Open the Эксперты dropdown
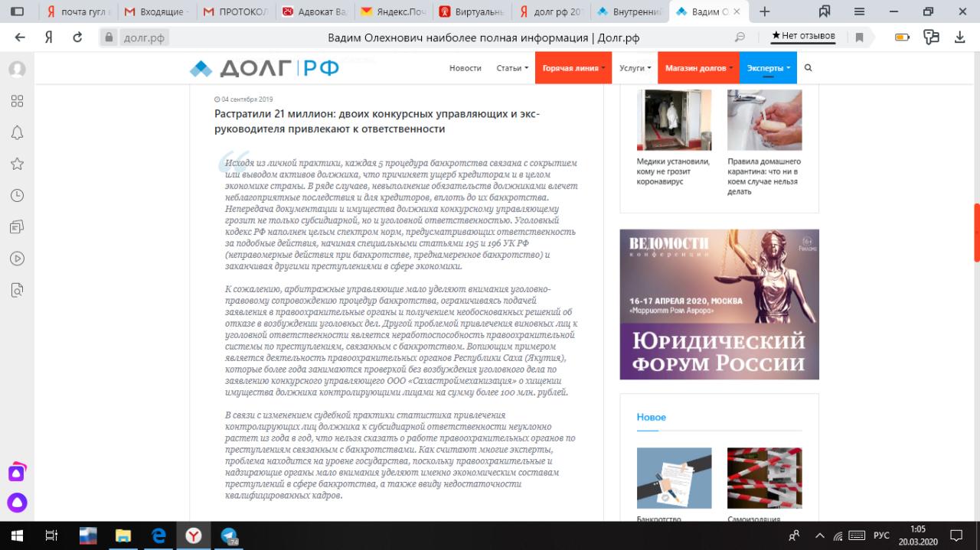The height and width of the screenshot is (550, 980). click(x=768, y=68)
